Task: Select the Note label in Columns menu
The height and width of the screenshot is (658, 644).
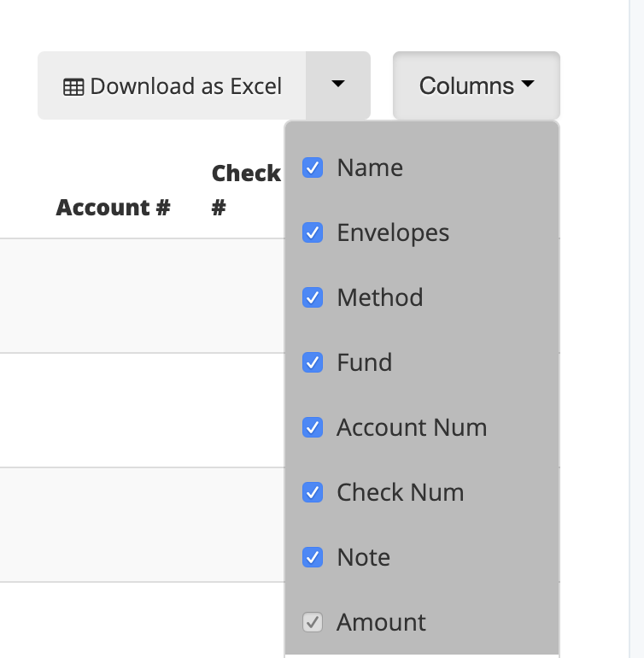Action: point(364,557)
